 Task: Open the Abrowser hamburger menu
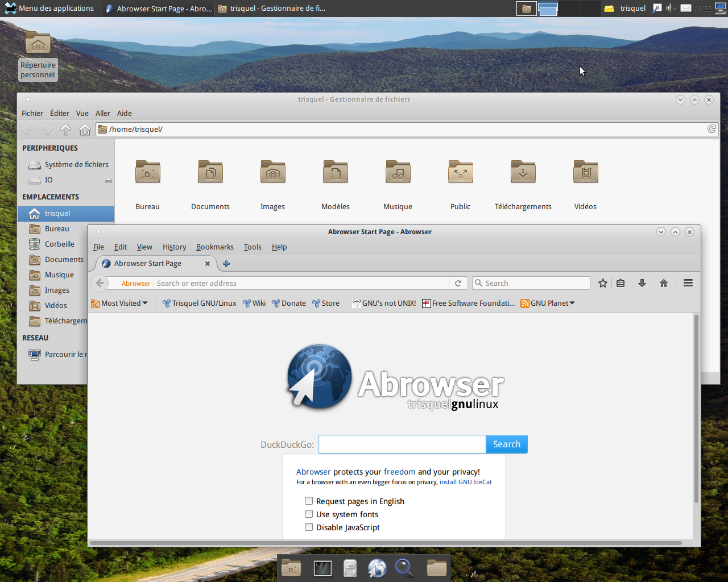pyautogui.click(x=688, y=283)
